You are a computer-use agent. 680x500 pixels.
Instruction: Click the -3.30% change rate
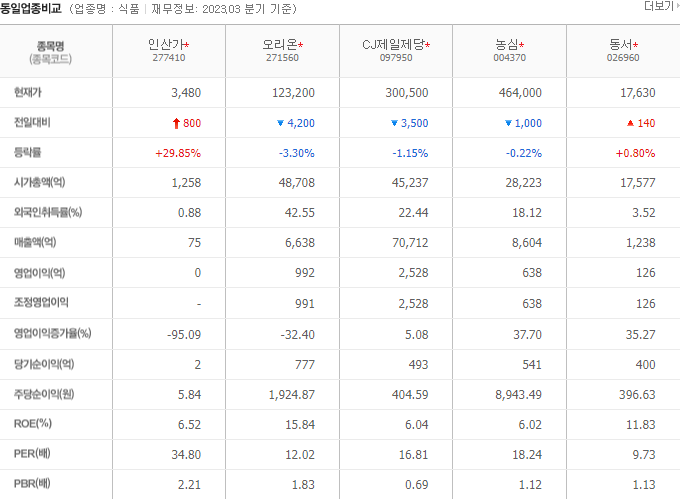click(x=297, y=154)
